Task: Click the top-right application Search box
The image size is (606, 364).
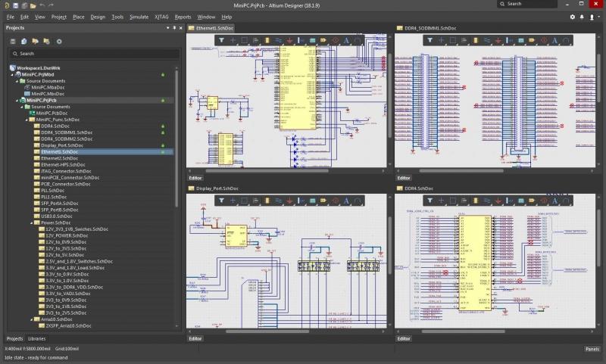Action: pyautogui.click(x=526, y=4)
